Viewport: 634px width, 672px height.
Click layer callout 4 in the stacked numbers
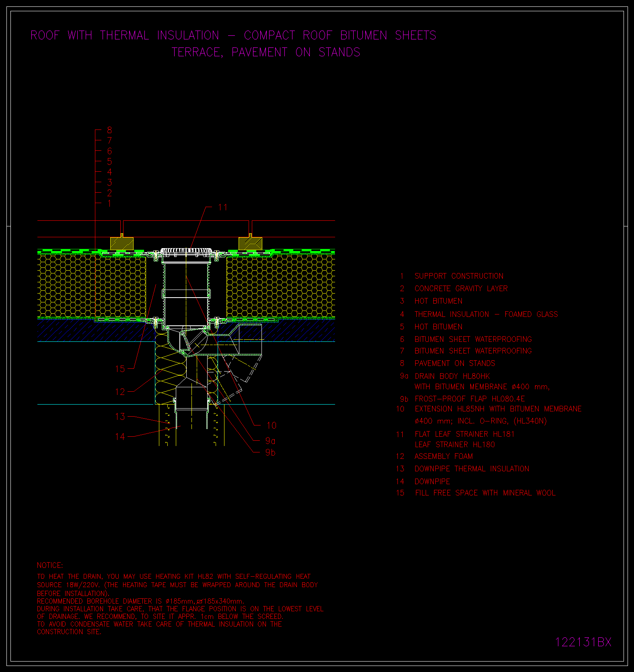(109, 172)
